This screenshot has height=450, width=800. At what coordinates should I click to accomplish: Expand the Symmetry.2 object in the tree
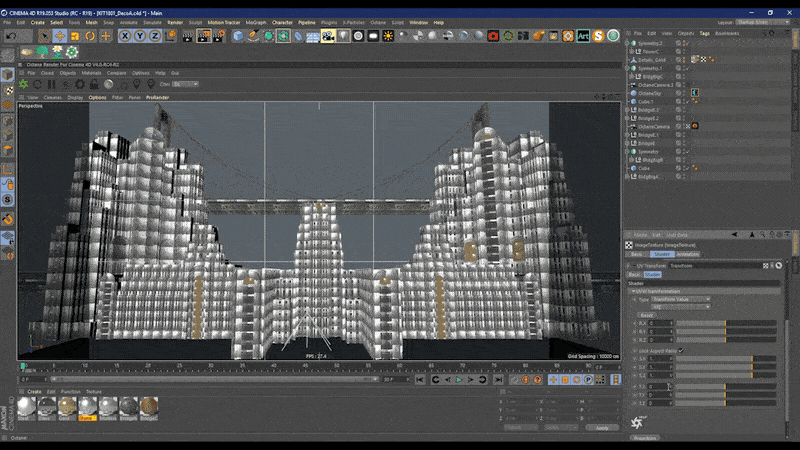point(627,43)
